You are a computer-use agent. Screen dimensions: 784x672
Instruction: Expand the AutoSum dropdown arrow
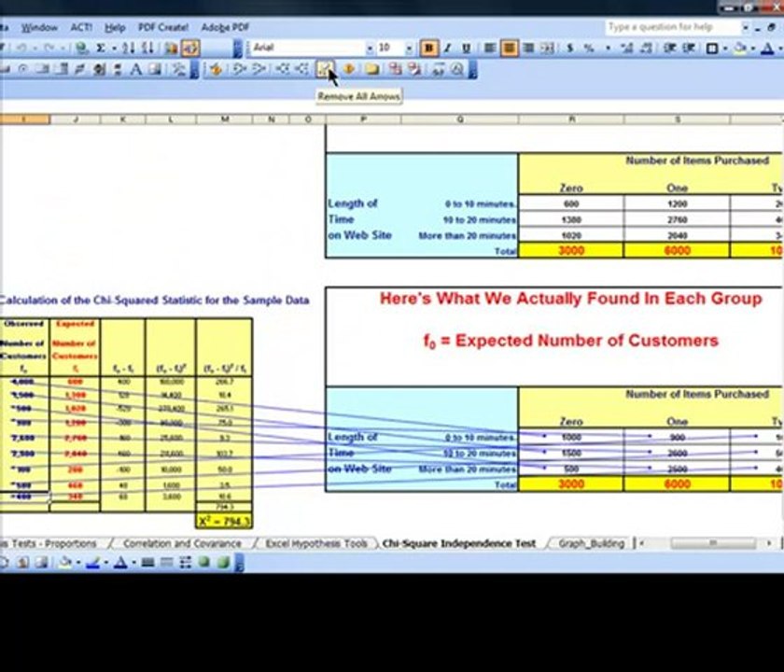coord(114,48)
